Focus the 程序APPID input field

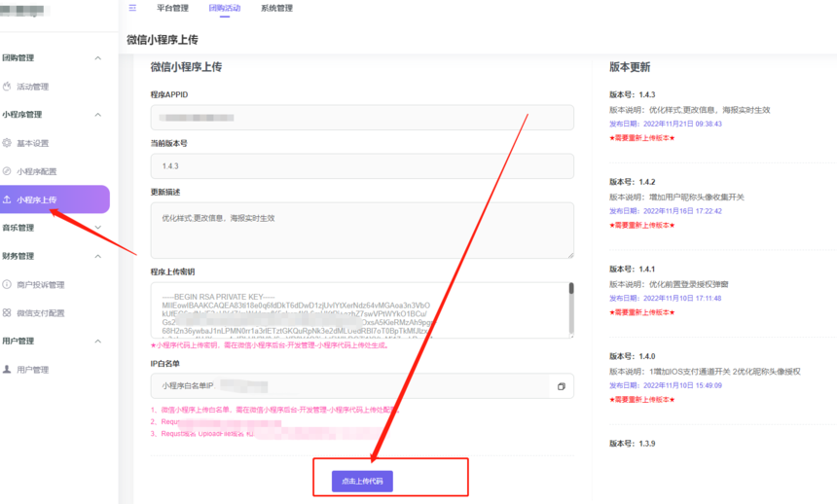click(362, 118)
